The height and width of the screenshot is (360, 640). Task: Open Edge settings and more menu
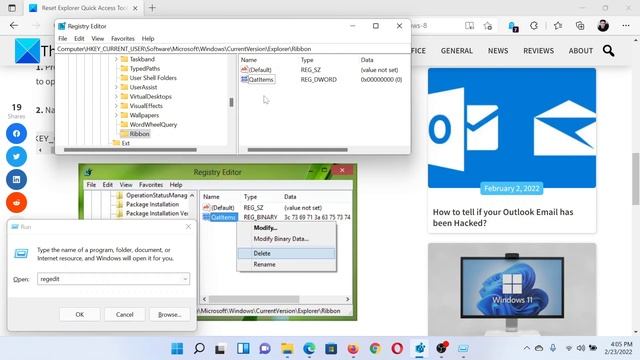[626, 26]
